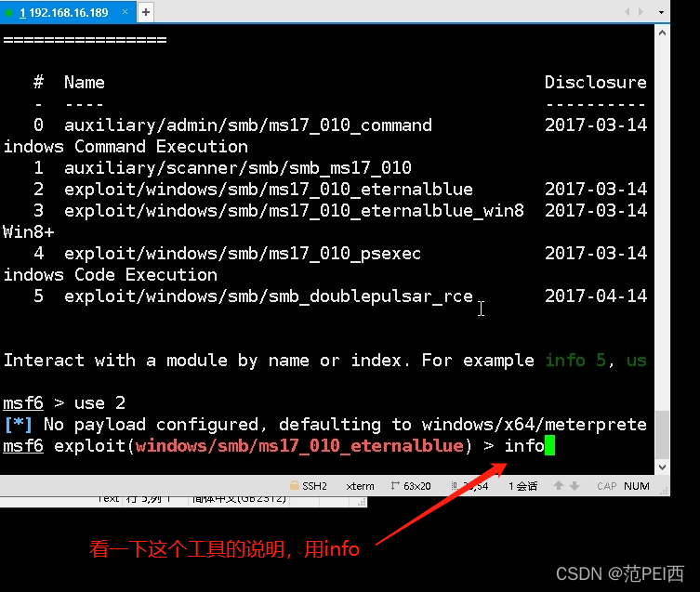The height and width of the screenshot is (592, 700).
Task: Open the tab list dropdown arrow
Action: (661, 12)
